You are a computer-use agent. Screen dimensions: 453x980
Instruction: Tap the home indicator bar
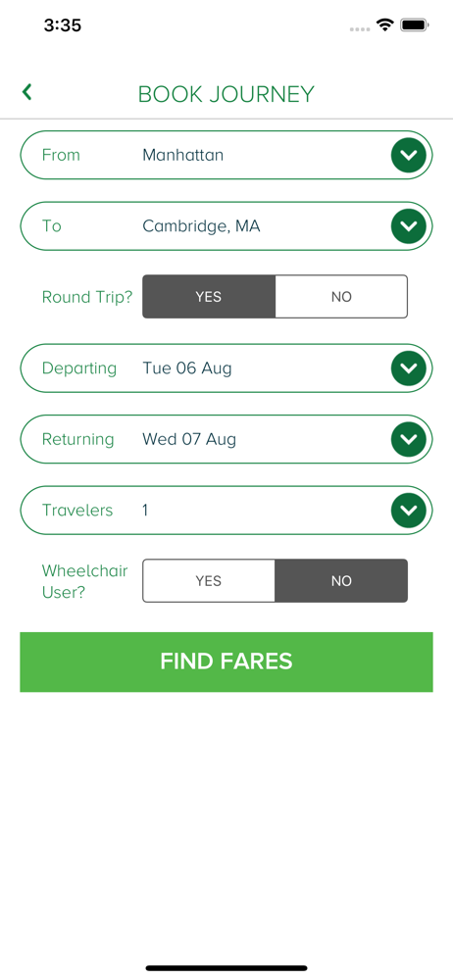[x=226, y=968]
